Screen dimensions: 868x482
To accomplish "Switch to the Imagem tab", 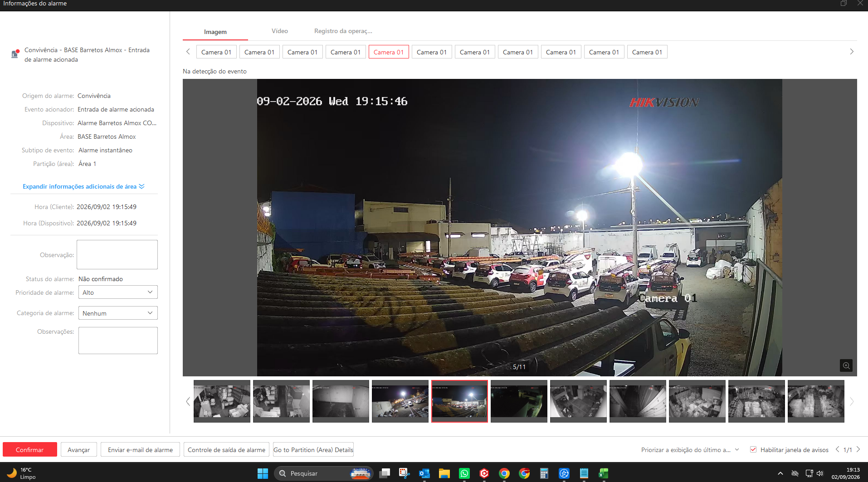I will [215, 32].
